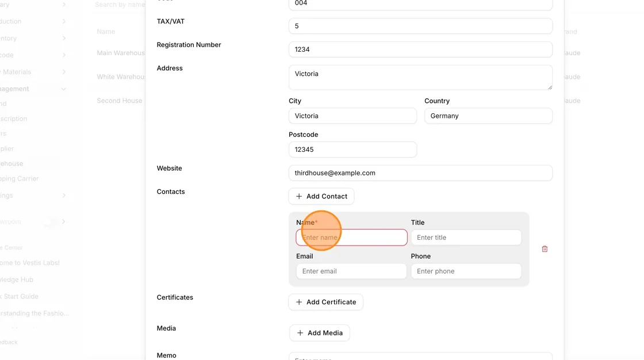
Task: Open Supplier in sidebar menu
Action: tap(7, 149)
